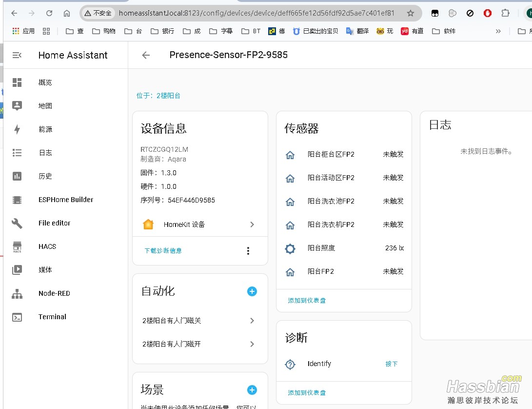Open the 有道 bookmark
This screenshot has height=409, width=532.
pos(412,31)
